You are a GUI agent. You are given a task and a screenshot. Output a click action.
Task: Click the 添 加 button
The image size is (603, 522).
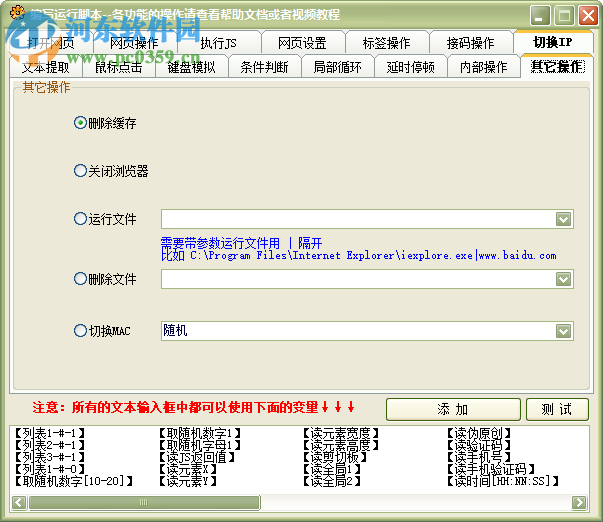453,409
